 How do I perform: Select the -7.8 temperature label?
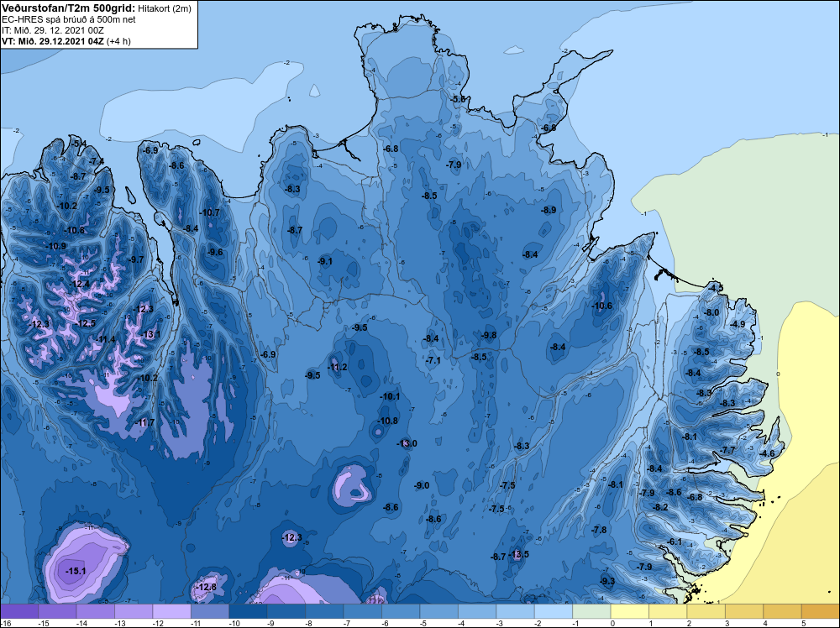(599, 530)
